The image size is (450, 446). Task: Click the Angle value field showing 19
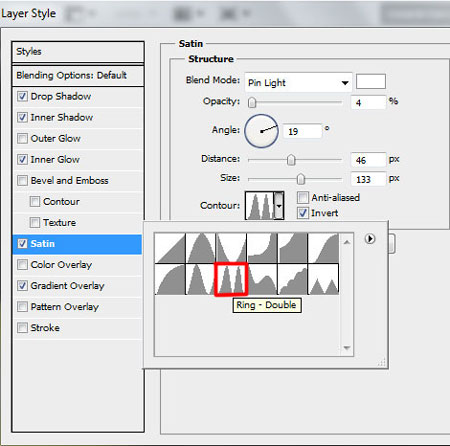coord(302,131)
